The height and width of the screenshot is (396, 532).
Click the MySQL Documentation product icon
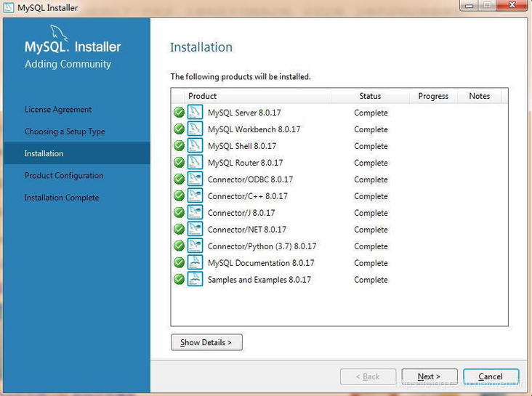point(195,262)
